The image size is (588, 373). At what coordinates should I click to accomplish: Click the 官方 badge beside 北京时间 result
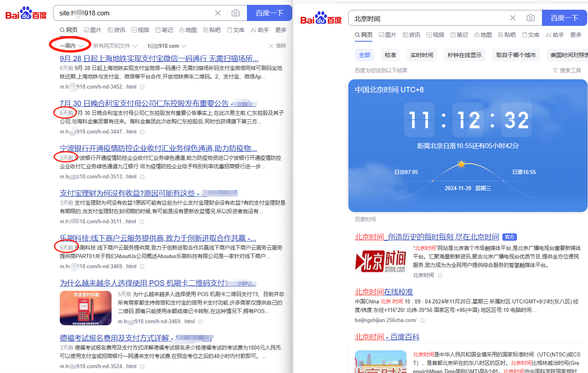tap(510, 237)
